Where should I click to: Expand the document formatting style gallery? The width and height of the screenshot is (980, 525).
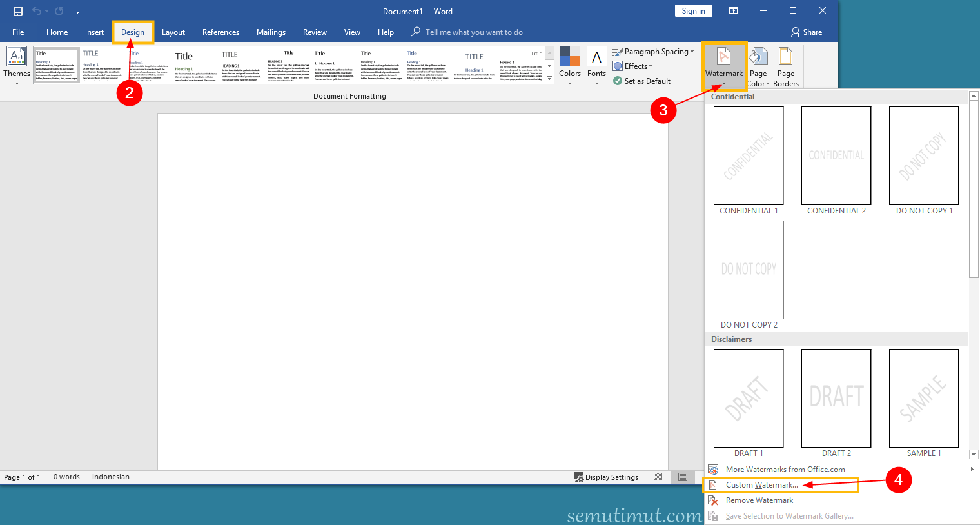click(x=549, y=78)
